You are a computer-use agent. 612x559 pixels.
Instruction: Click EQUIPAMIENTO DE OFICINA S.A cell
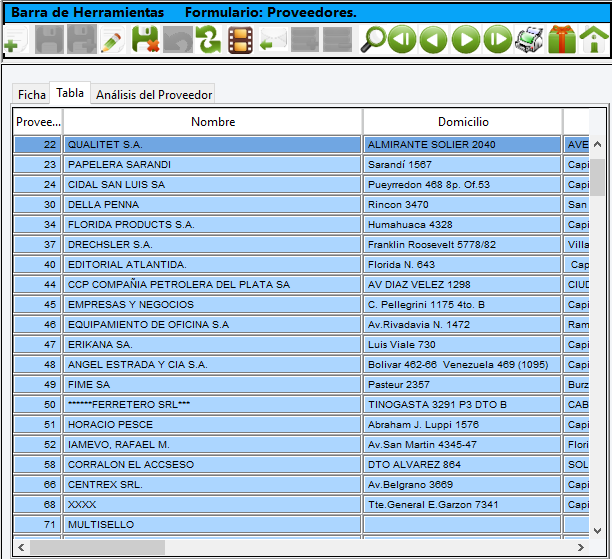212,324
